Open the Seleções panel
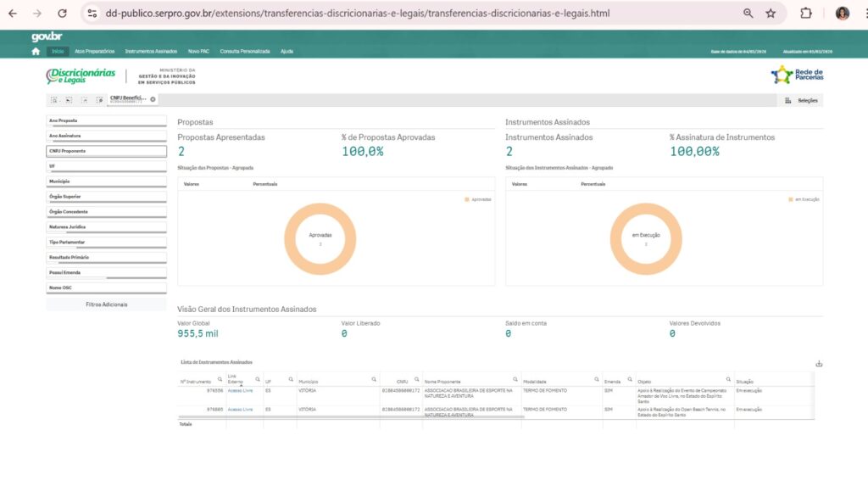The width and height of the screenshot is (868, 480). click(803, 101)
